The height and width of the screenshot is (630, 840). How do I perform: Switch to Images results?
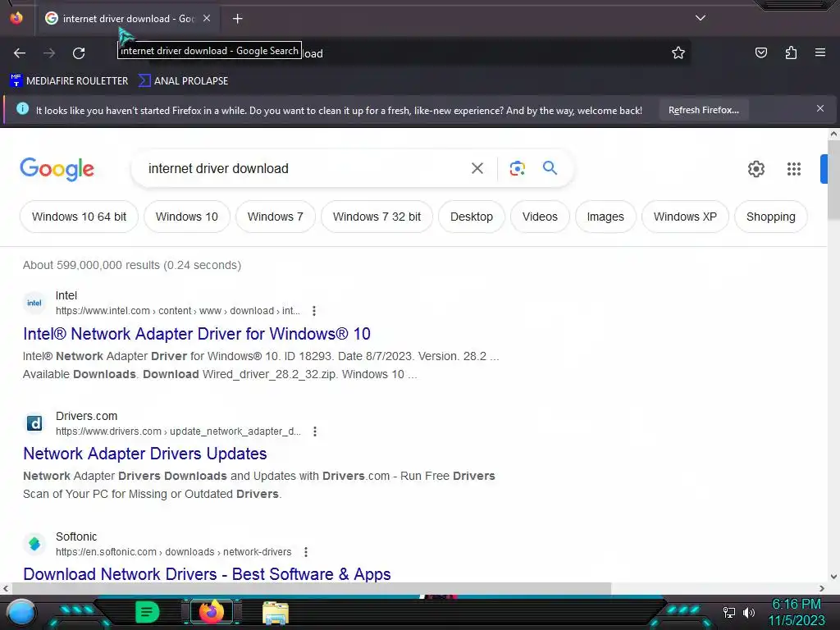click(x=605, y=217)
